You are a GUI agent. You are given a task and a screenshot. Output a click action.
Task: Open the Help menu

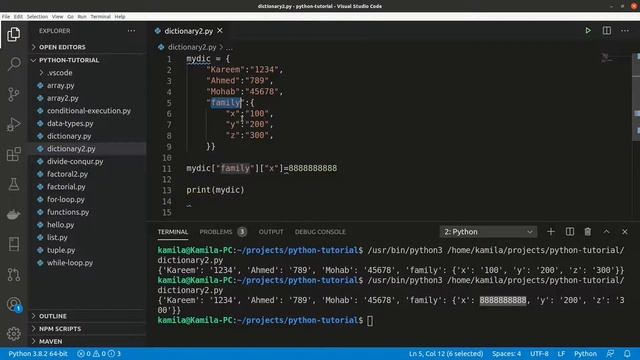point(120,16)
